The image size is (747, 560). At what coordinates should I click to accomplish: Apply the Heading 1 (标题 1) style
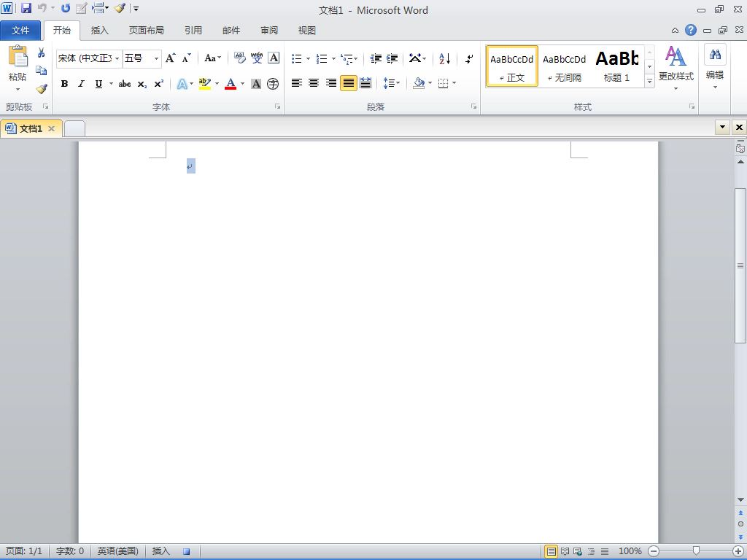pos(617,66)
